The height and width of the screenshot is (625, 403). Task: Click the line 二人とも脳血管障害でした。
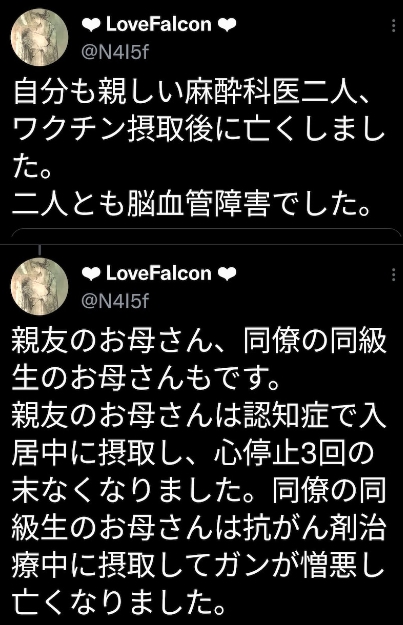click(x=192, y=202)
